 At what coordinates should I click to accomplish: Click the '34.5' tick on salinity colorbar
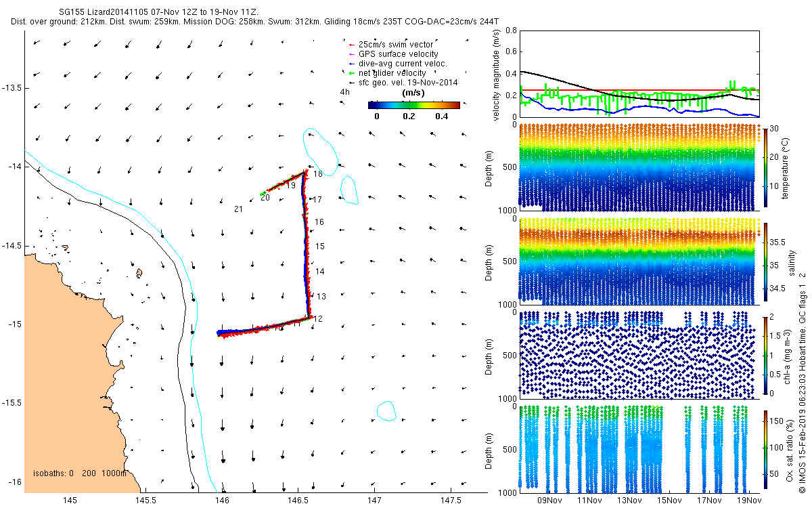tap(777, 289)
